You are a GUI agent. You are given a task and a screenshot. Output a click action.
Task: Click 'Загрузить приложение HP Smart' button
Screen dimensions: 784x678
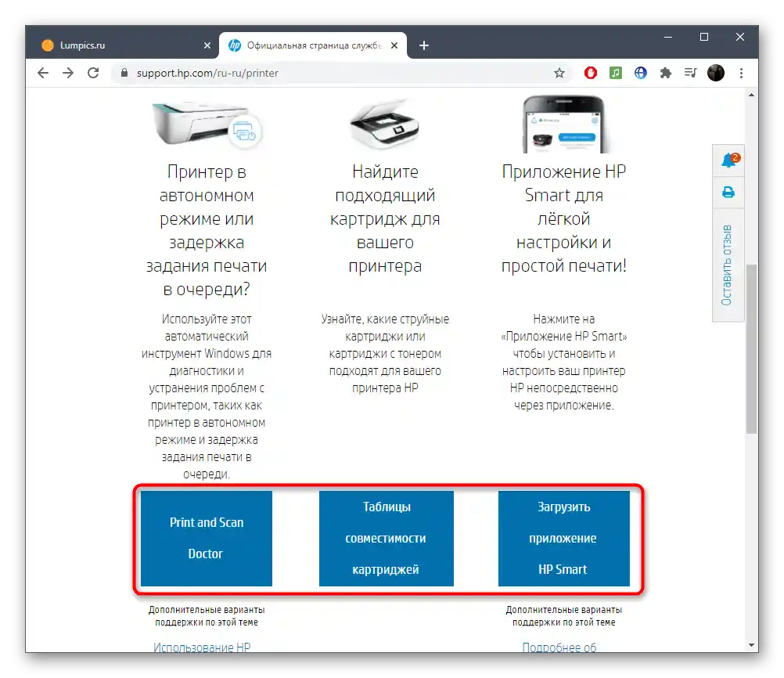(x=563, y=538)
